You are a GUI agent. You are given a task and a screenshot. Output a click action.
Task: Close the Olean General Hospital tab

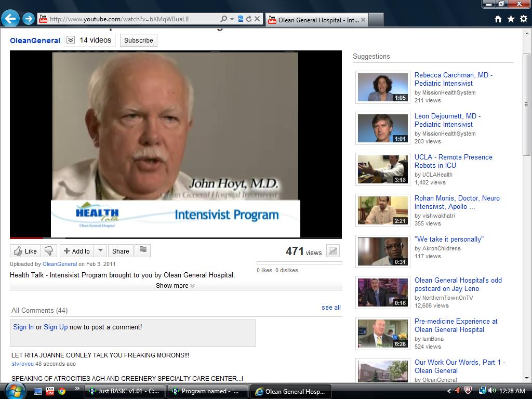(x=363, y=20)
